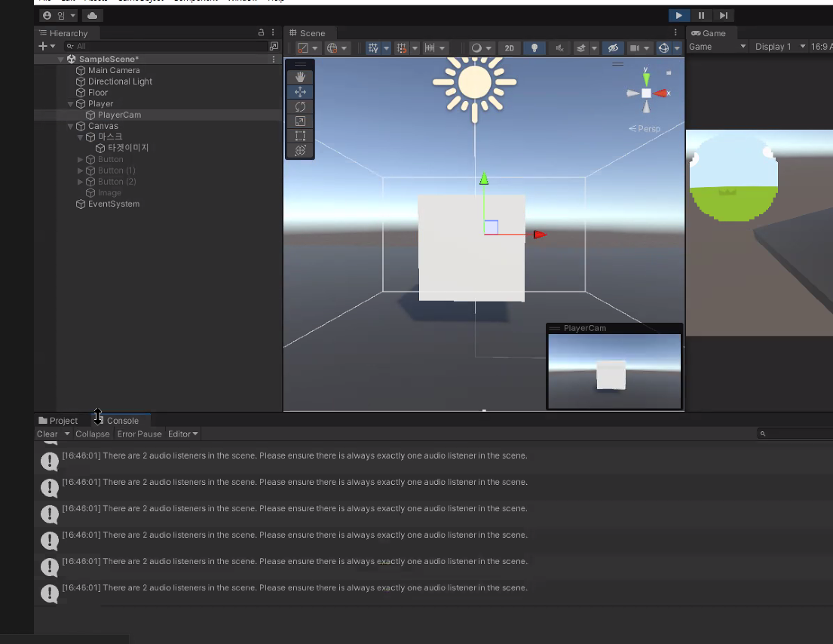The image size is (833, 644).
Task: Open the Display 1 dropdown
Action: [779, 47]
